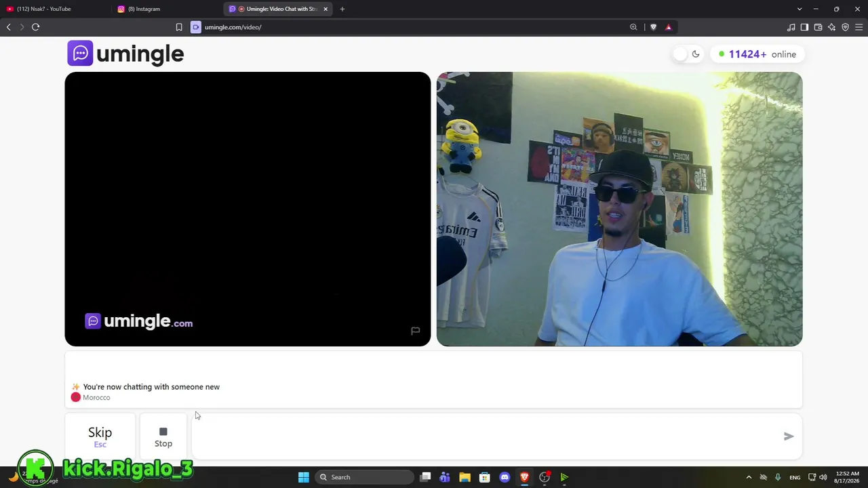Send the chat message with arrow icon
The height and width of the screenshot is (488, 868).
pyautogui.click(x=788, y=436)
